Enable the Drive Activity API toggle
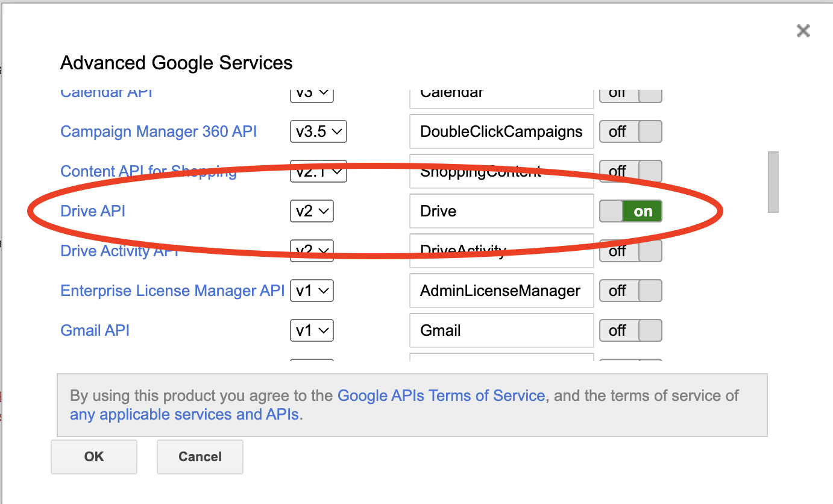This screenshot has height=504, width=833. 630,251
